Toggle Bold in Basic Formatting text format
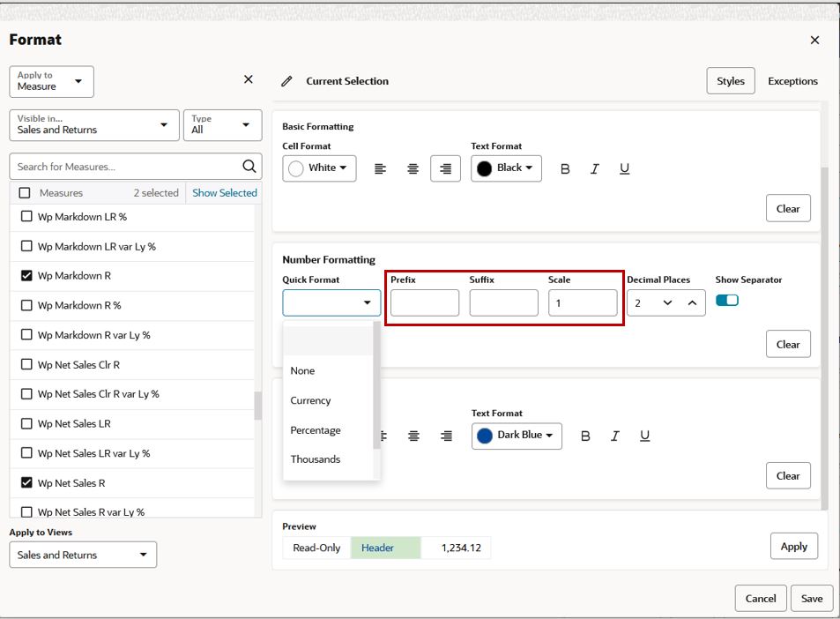 click(x=565, y=168)
